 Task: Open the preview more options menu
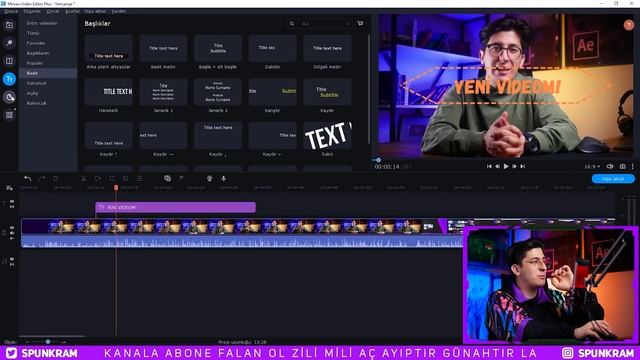click(633, 167)
